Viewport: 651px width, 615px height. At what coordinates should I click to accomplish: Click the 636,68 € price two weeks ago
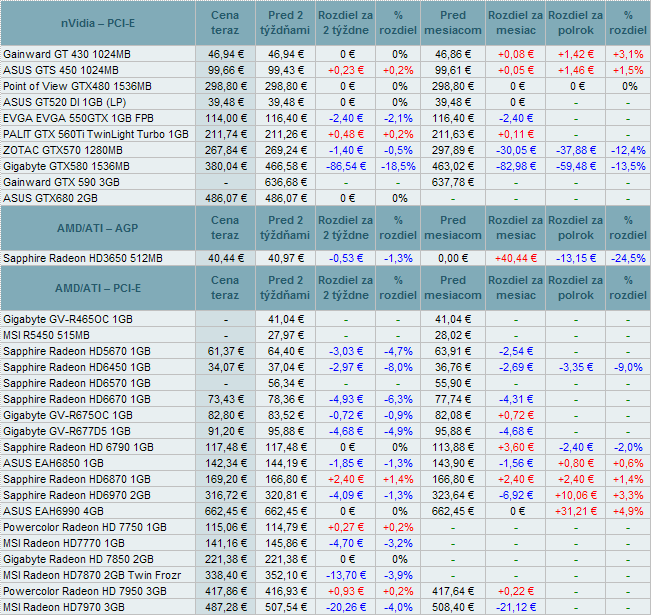286,182
